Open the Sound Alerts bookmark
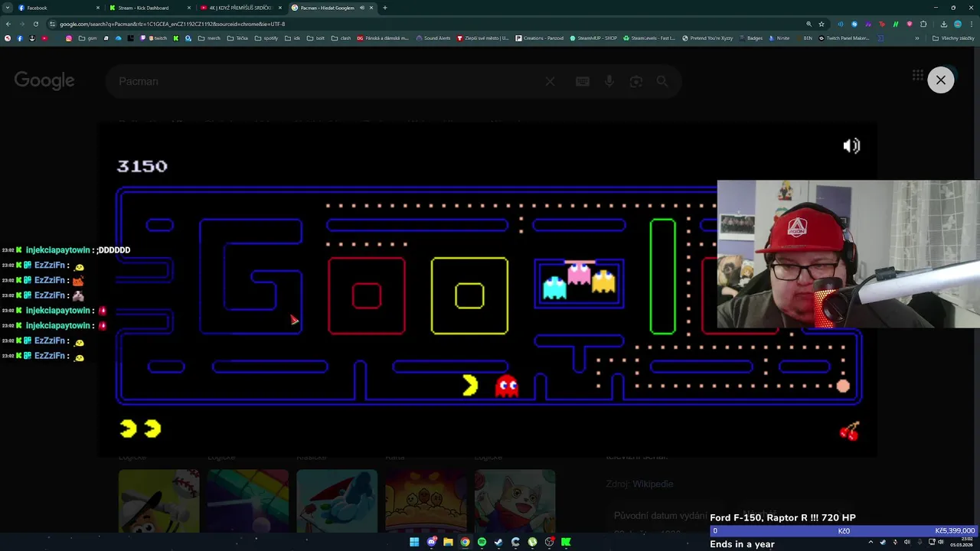 [433, 37]
